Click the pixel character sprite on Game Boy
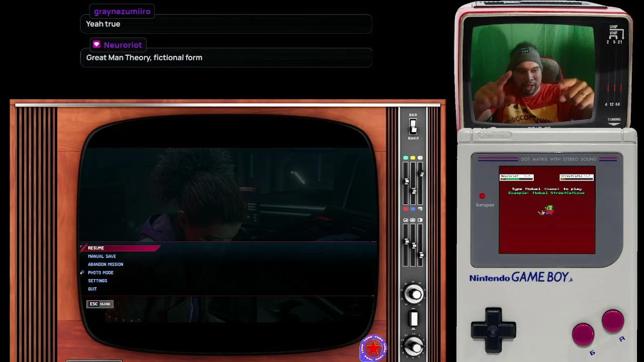Image resolution: width=644 pixels, height=362 pixels. pyautogui.click(x=546, y=210)
